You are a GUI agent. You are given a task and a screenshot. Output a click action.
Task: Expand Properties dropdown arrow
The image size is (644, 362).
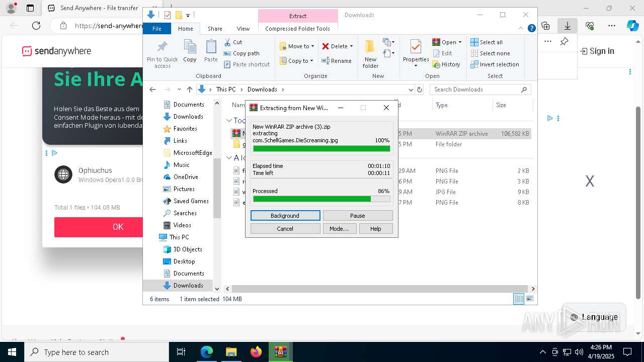pyautogui.click(x=416, y=66)
